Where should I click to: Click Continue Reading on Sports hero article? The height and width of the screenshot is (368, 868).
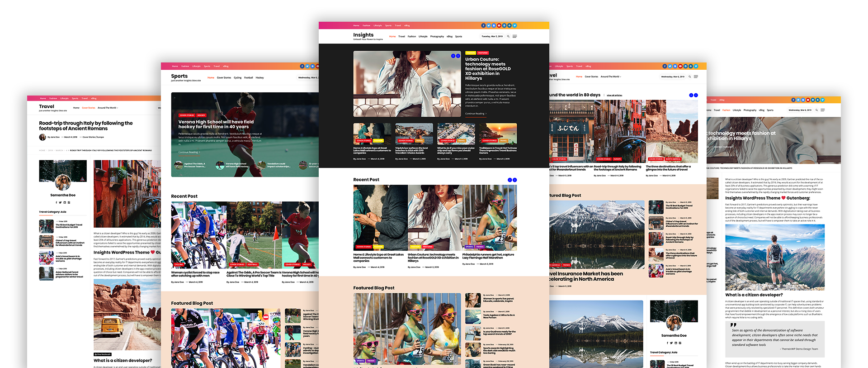(x=189, y=152)
